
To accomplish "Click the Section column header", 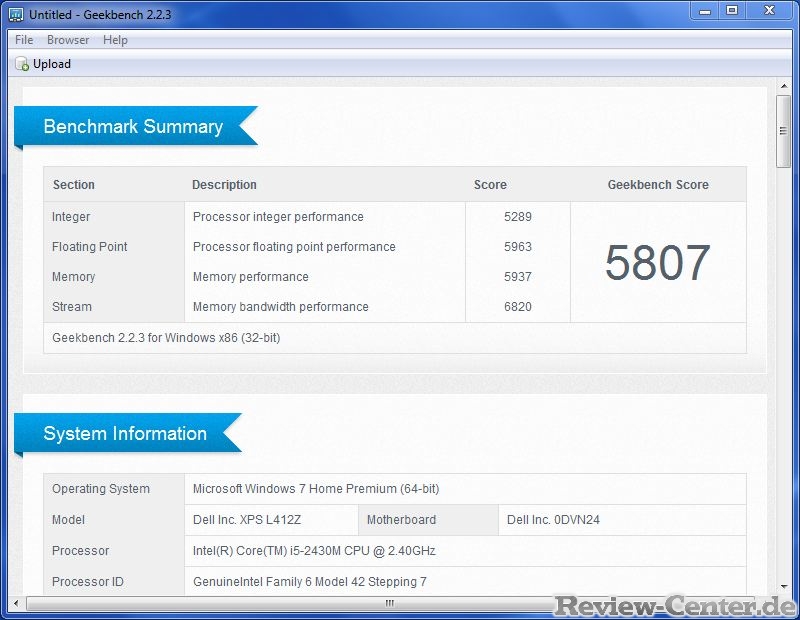I will tap(74, 185).
